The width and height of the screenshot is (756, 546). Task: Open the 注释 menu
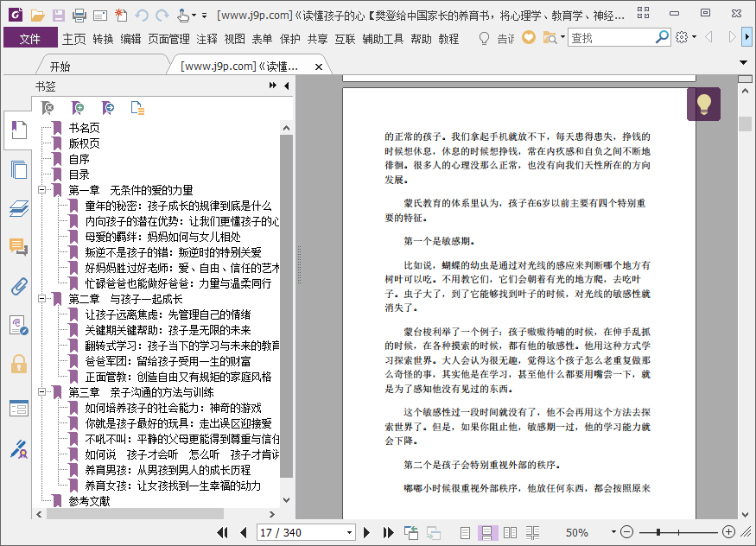206,39
